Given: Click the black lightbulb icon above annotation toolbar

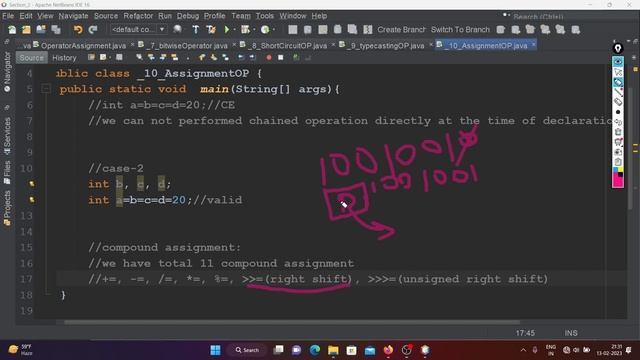Looking at the screenshot, I should coord(618,49).
